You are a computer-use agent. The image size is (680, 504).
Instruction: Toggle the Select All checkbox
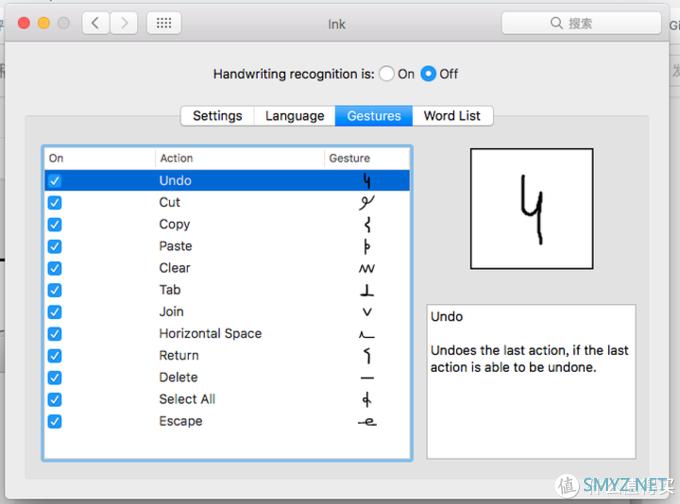[55, 399]
